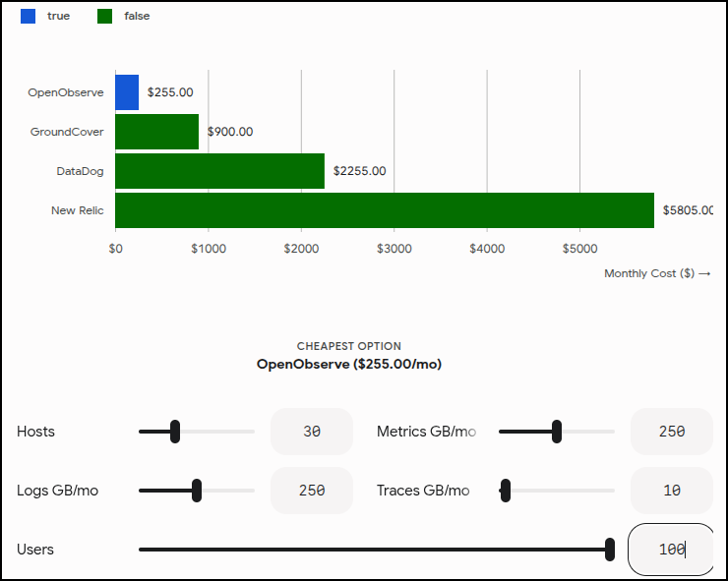Click the $4000 axis tick label
This screenshot has width=728, height=581.
coord(487,249)
